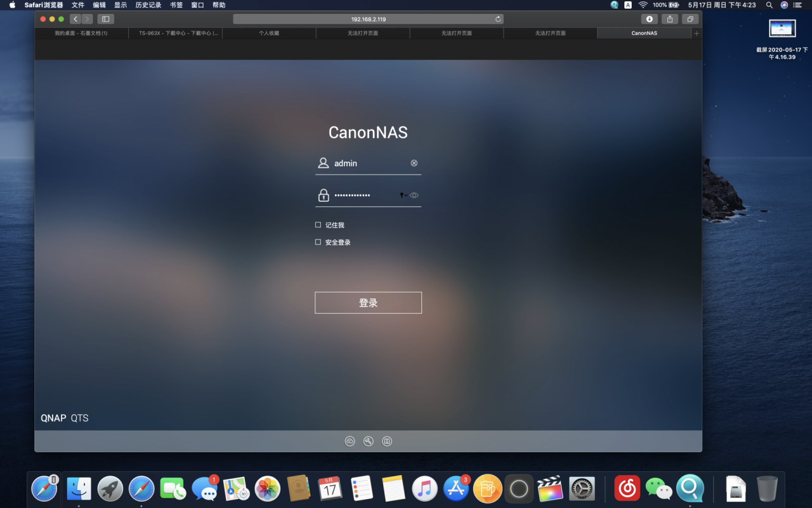Reload the page using the refresh icon

coord(498,19)
